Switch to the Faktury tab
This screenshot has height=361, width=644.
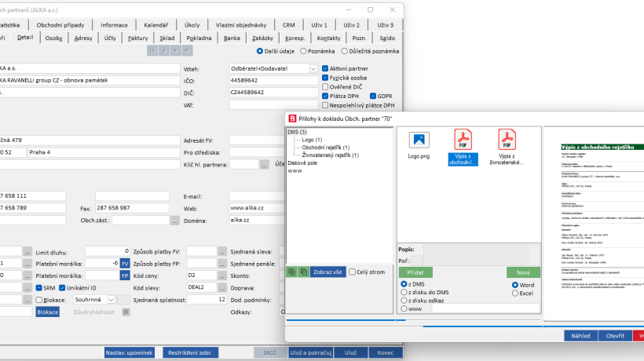pos(137,37)
